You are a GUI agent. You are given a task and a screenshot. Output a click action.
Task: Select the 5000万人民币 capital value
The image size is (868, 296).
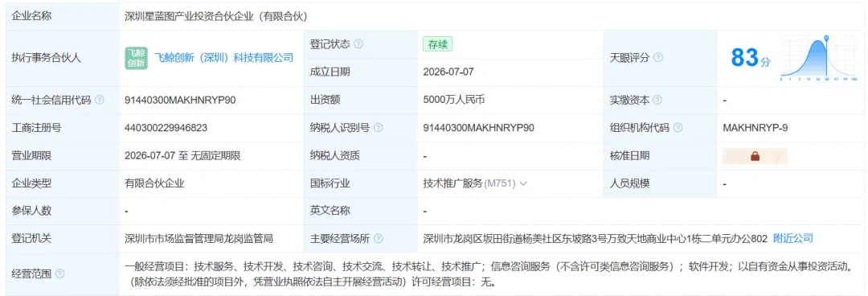[454, 101]
